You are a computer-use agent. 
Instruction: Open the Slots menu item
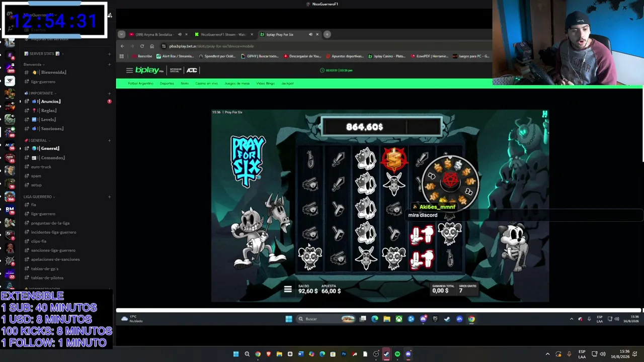click(x=185, y=83)
